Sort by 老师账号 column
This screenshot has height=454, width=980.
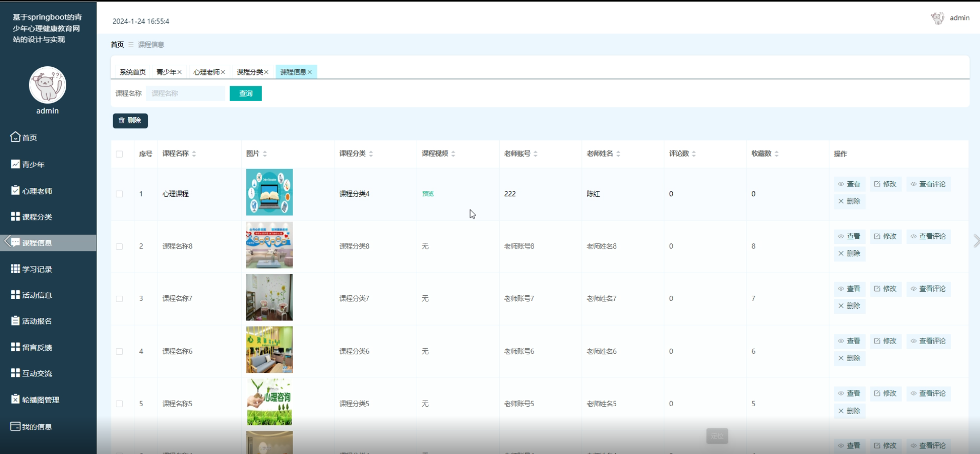(536, 154)
